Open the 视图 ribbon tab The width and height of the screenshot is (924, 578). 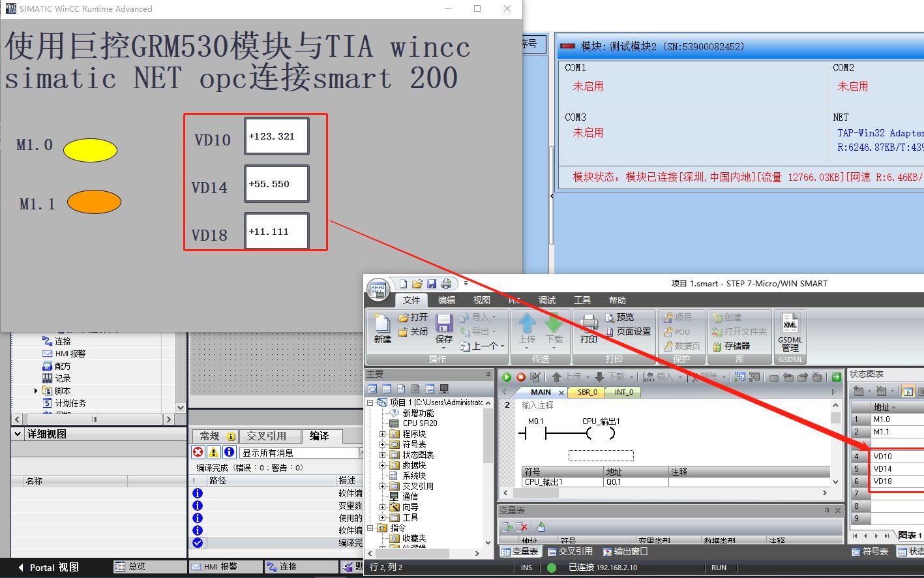pyautogui.click(x=482, y=300)
